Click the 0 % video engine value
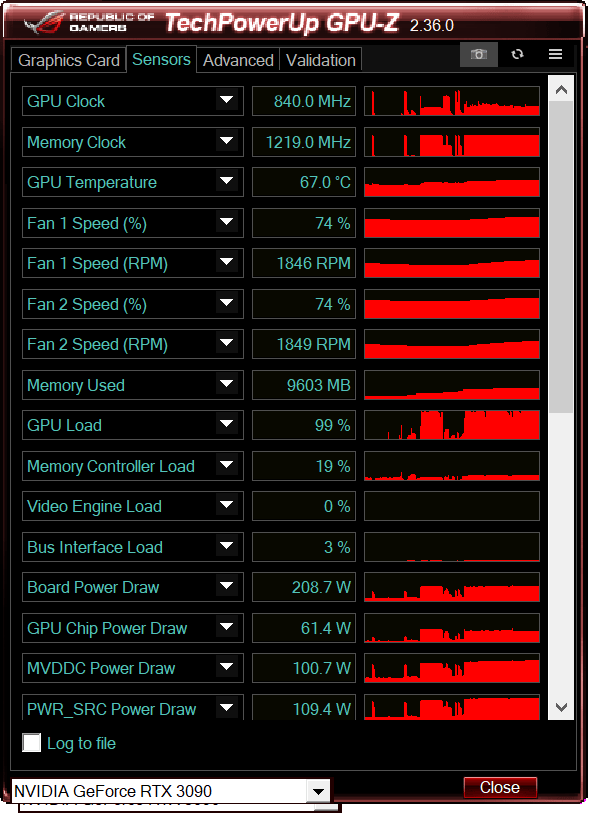The height and width of the screenshot is (836, 600). coord(304,506)
